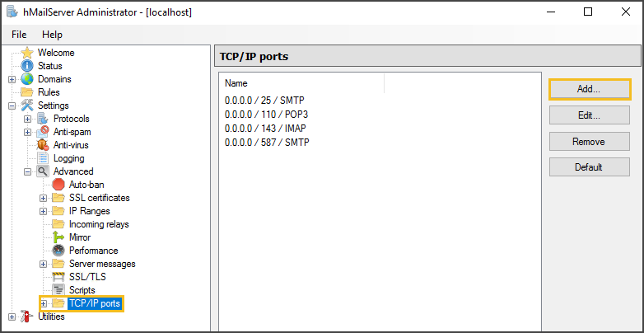The height and width of the screenshot is (333, 644).
Task: Click the Mirror green arrow icon
Action: [58, 237]
